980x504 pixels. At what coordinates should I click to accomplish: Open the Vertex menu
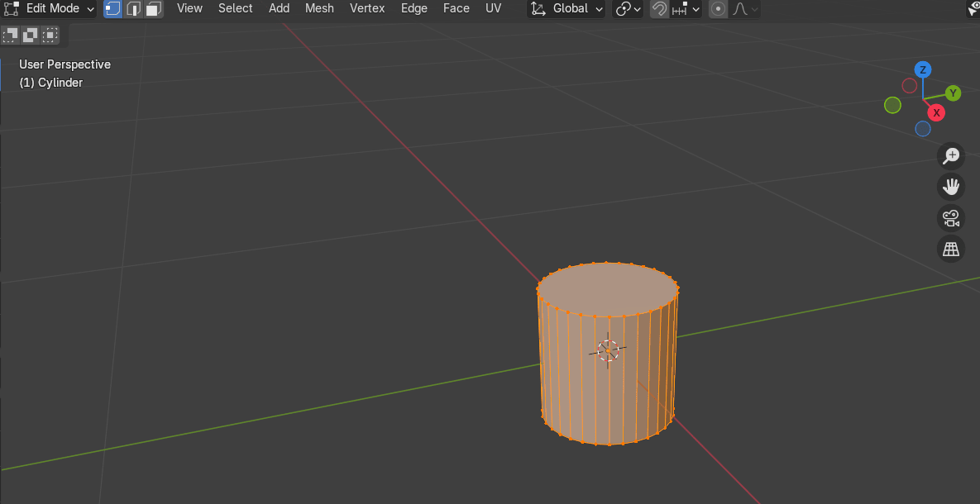click(367, 8)
